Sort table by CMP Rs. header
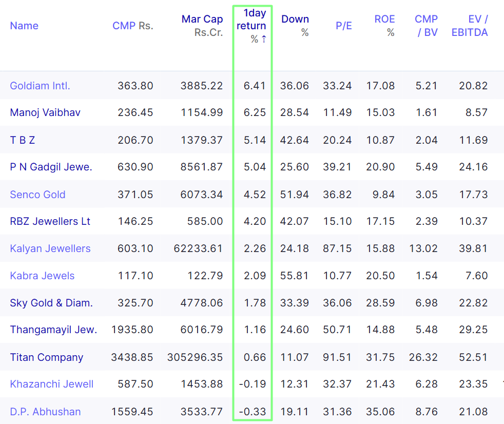Viewport: 504px width, 424px height. pos(133,26)
